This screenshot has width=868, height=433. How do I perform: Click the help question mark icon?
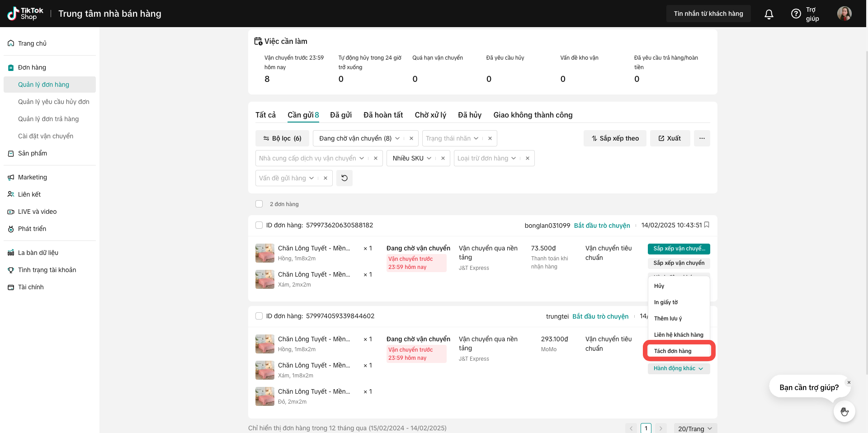coord(796,14)
